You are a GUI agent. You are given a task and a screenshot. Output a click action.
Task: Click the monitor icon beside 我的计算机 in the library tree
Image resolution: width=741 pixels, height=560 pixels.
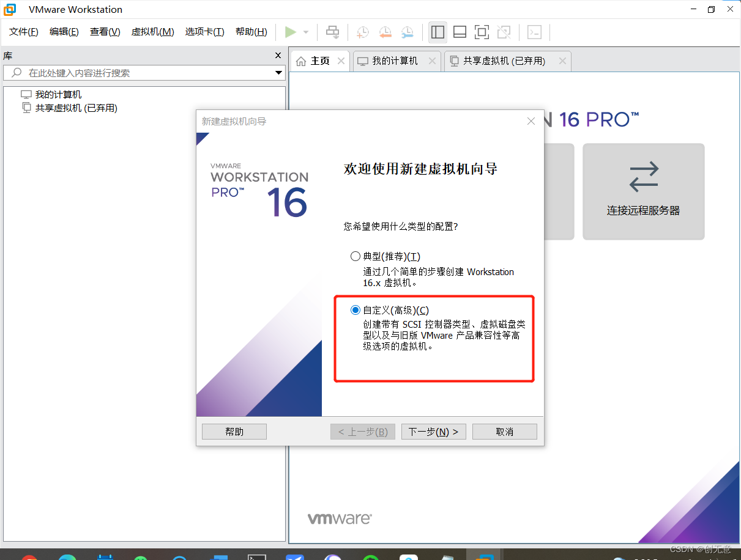(x=26, y=95)
